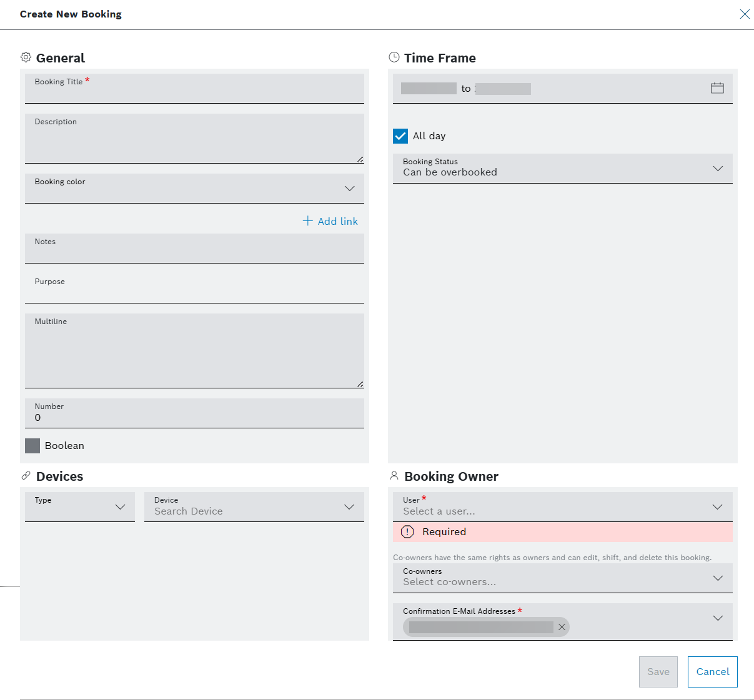754x700 pixels.
Task: Click the plus icon beside Add link
Action: (307, 221)
